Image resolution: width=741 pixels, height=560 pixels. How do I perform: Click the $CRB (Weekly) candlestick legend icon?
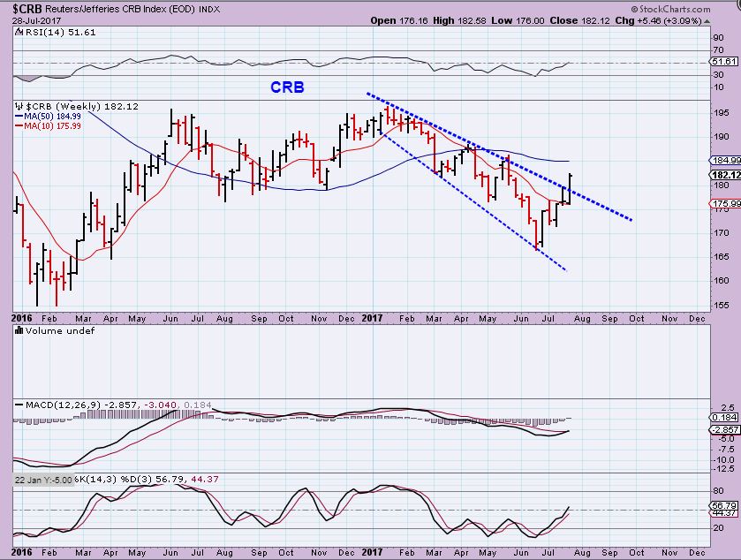point(19,106)
